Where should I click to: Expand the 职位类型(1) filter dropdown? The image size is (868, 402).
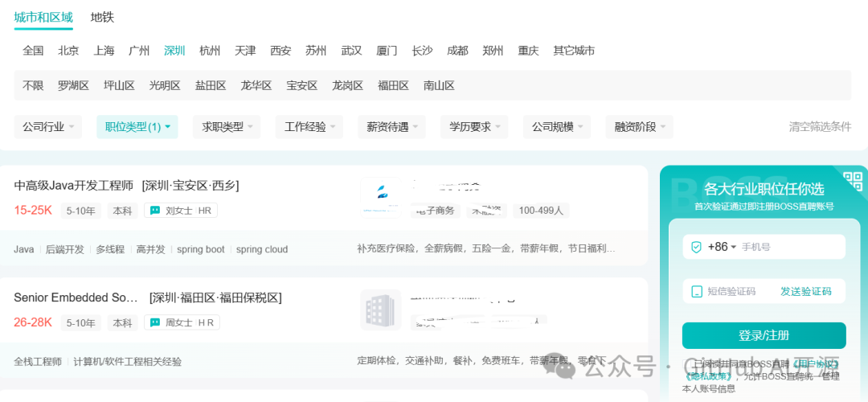[x=137, y=127]
